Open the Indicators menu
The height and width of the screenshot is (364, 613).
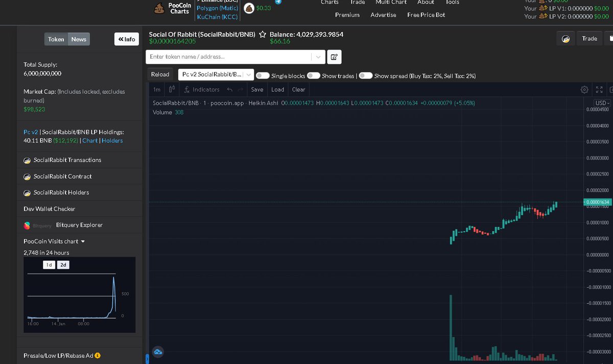pos(201,89)
